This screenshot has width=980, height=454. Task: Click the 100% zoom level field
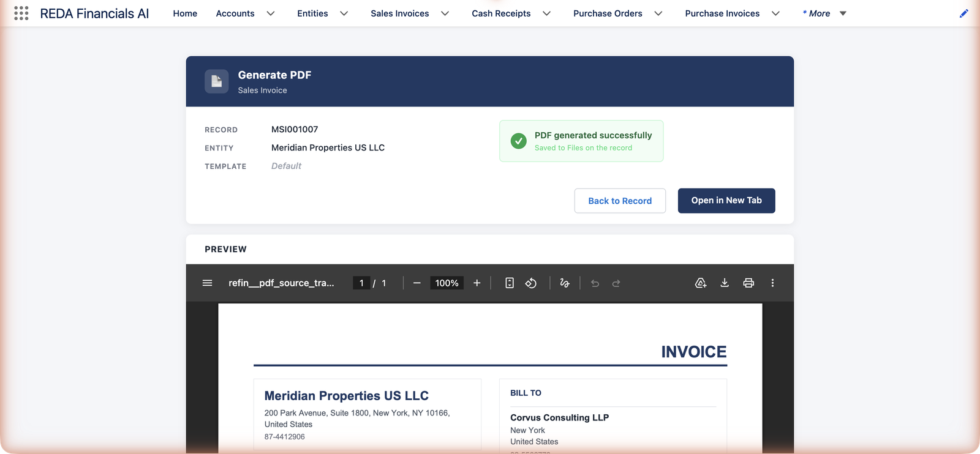[447, 283]
